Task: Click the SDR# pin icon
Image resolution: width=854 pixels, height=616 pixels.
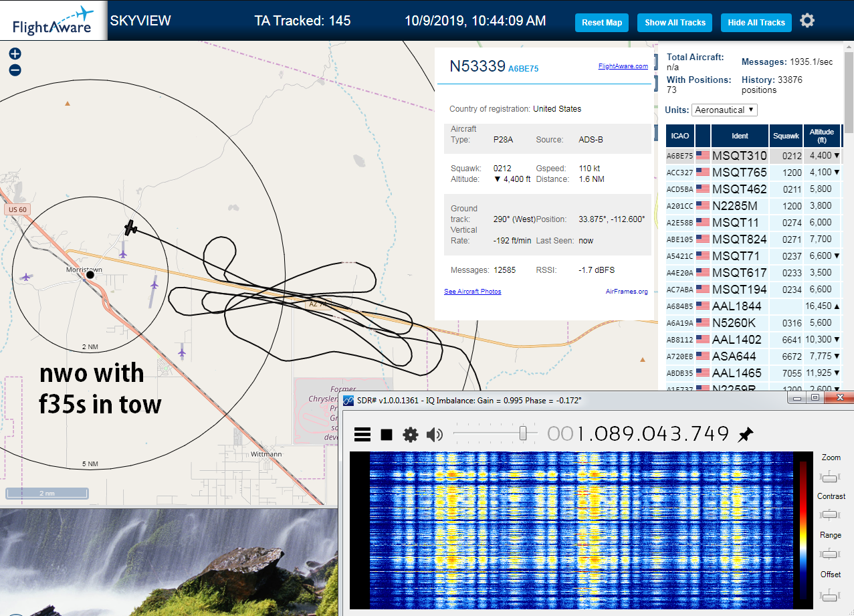Action: (745, 435)
